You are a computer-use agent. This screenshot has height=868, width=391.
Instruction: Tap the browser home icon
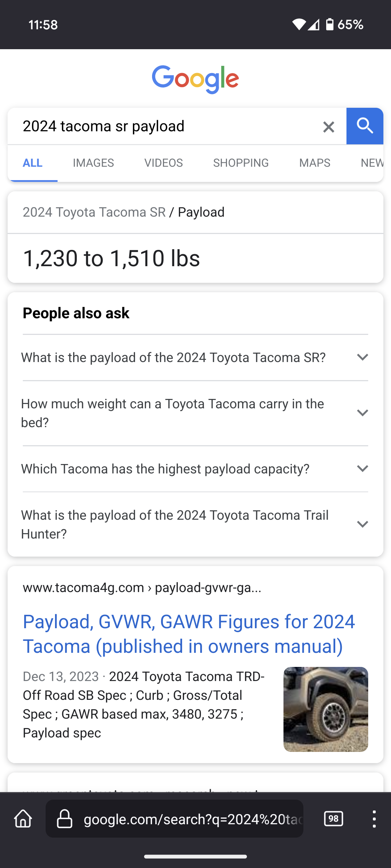pyautogui.click(x=23, y=818)
